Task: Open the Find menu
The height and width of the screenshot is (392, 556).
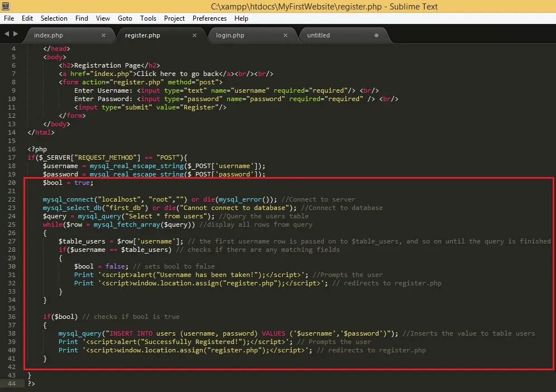Action: pos(82,18)
